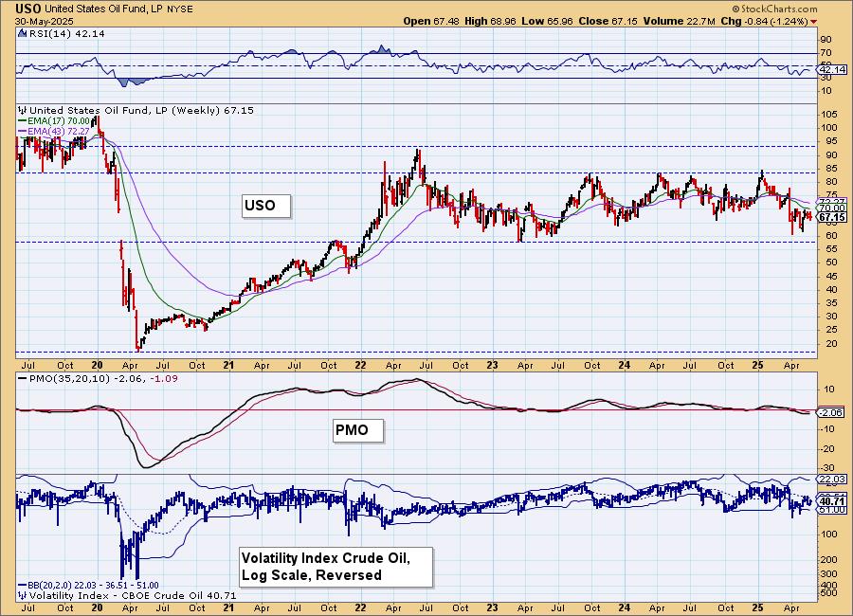The width and height of the screenshot is (853, 616).
Task: Click 'United States Oil Fund, LP (Weekly)' legend
Action: point(141,110)
